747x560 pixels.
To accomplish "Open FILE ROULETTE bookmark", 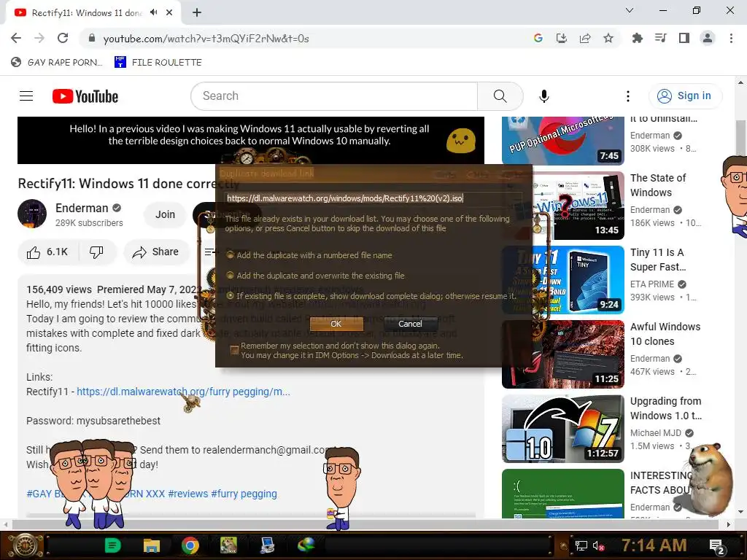I will pos(158,63).
